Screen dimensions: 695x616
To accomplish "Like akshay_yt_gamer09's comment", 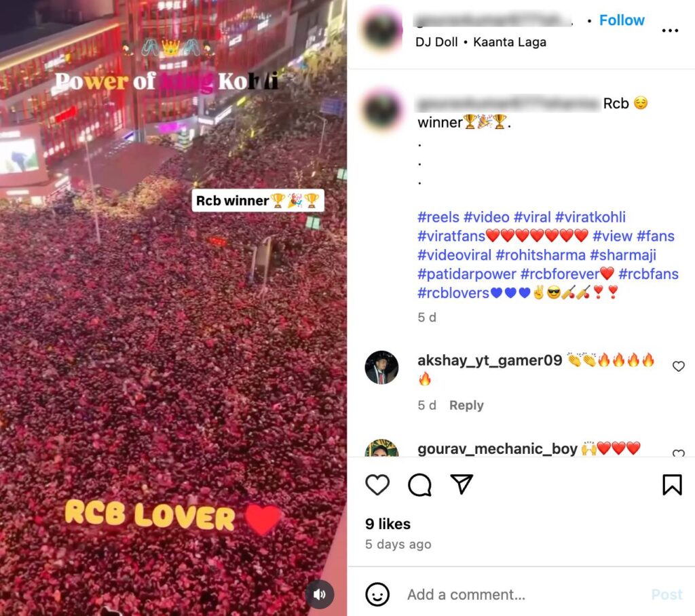I will (x=678, y=366).
